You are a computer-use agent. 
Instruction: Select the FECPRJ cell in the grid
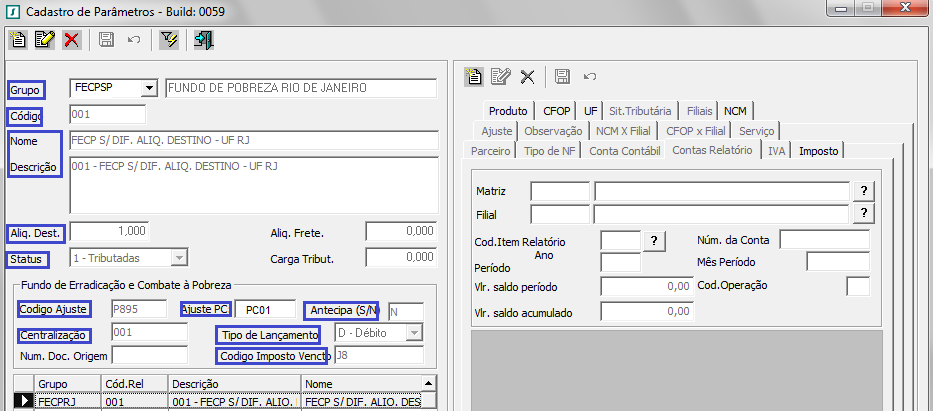coord(67,401)
